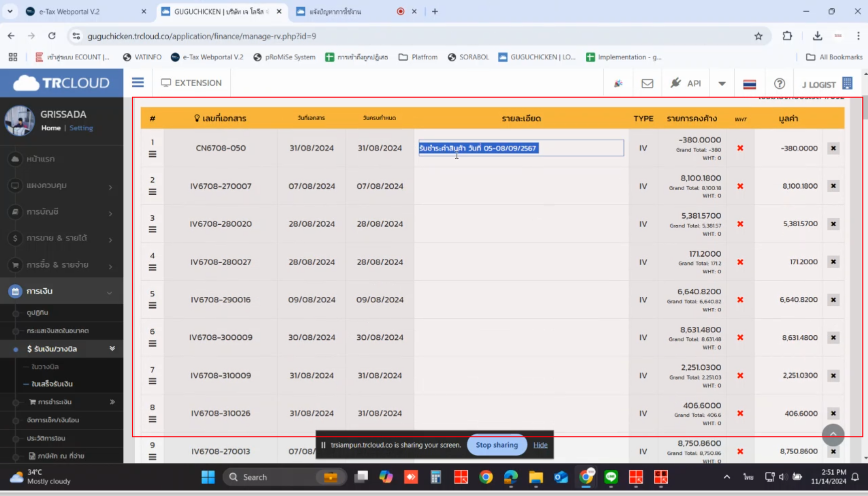Toggle the WHT red cross for IV6708-270007
The height and width of the screenshot is (496, 868).
click(740, 186)
